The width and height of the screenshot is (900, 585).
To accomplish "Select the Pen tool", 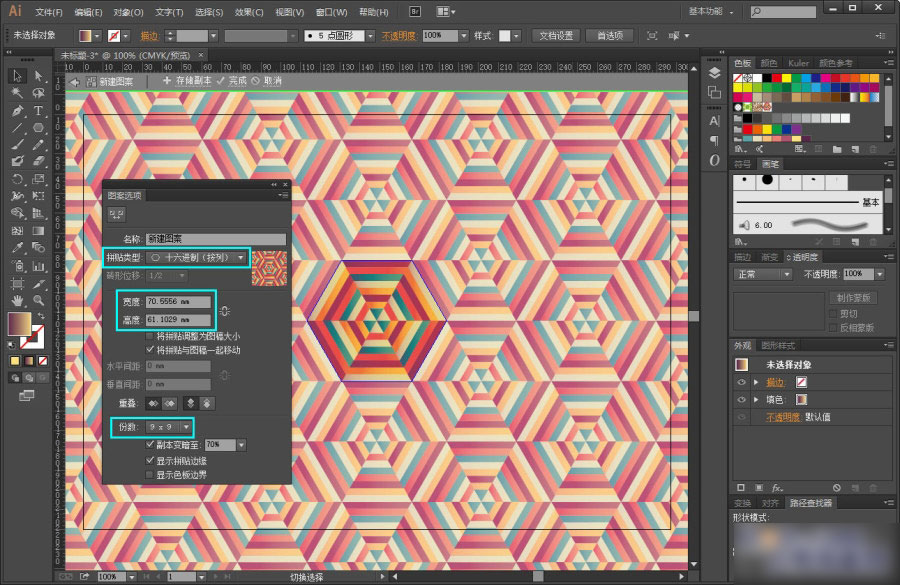I will [18, 110].
